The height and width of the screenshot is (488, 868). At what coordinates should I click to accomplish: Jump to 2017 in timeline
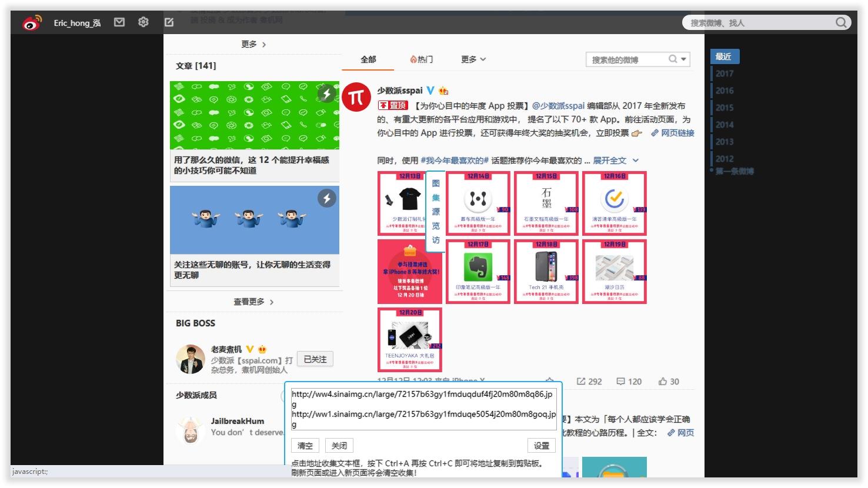pyautogui.click(x=725, y=73)
